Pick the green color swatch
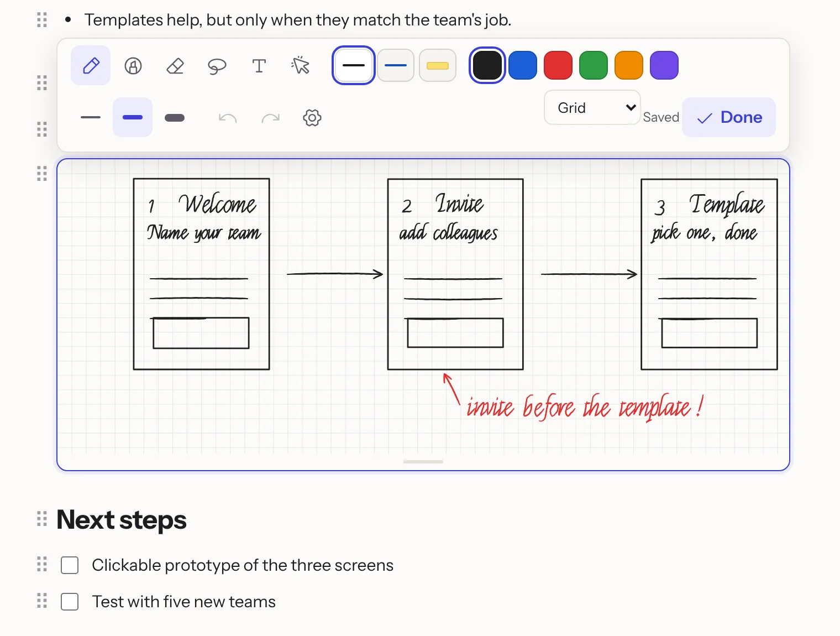840x636 pixels. [x=594, y=65]
